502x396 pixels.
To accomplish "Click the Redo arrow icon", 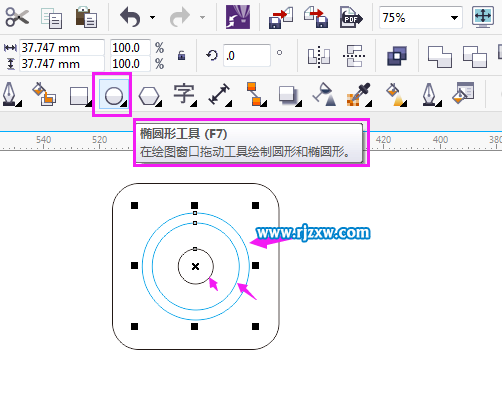I will coord(180,17).
